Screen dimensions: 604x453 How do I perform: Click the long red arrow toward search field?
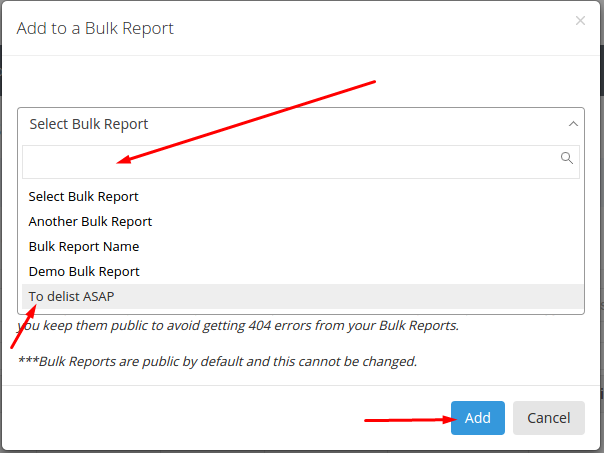(246, 122)
